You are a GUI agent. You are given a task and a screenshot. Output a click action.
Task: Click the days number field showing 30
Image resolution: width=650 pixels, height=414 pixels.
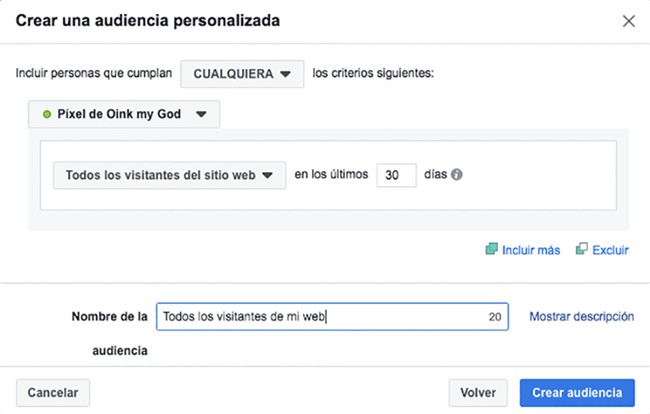click(396, 175)
